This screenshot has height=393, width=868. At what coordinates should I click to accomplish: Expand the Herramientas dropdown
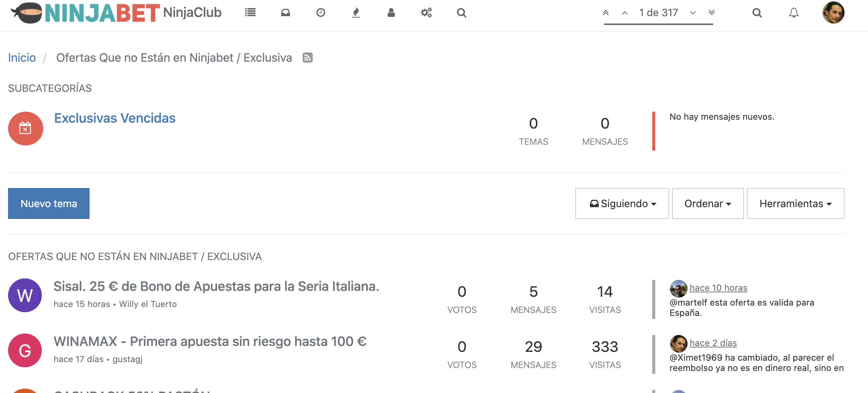[x=796, y=203]
